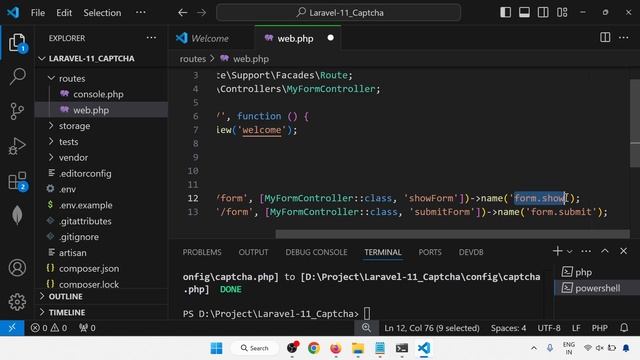640x360 pixels.
Task: Select the php terminal instance
Action: [x=596, y=272]
